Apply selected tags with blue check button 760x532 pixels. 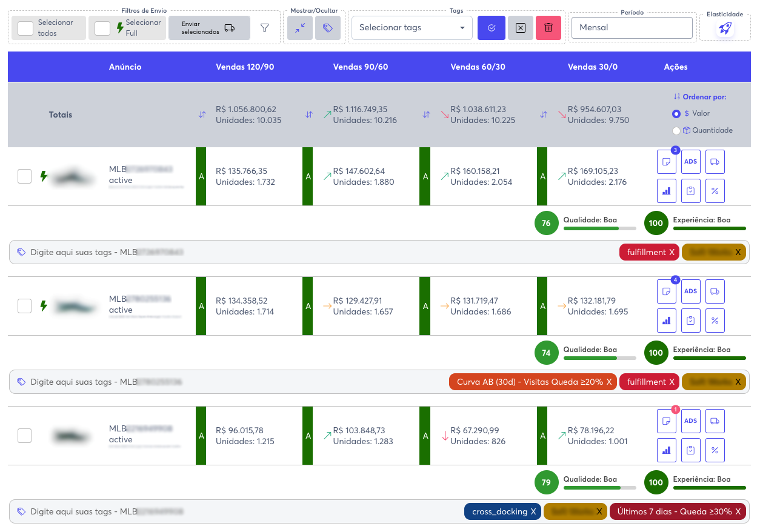coord(491,28)
